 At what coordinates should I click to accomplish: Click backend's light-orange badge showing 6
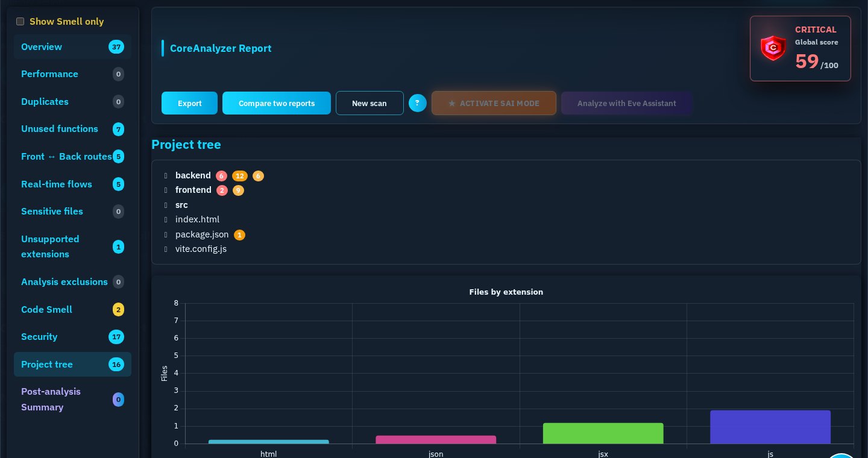[258, 176]
